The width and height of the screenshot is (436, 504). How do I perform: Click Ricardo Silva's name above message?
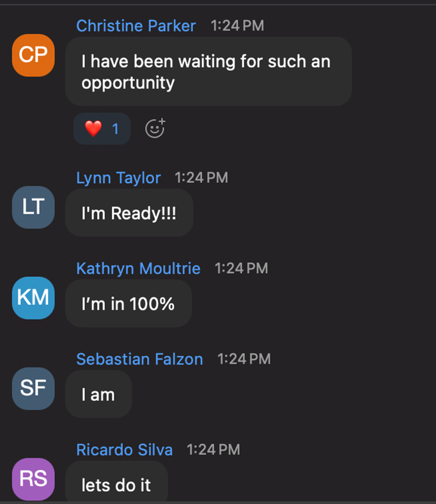(x=124, y=450)
